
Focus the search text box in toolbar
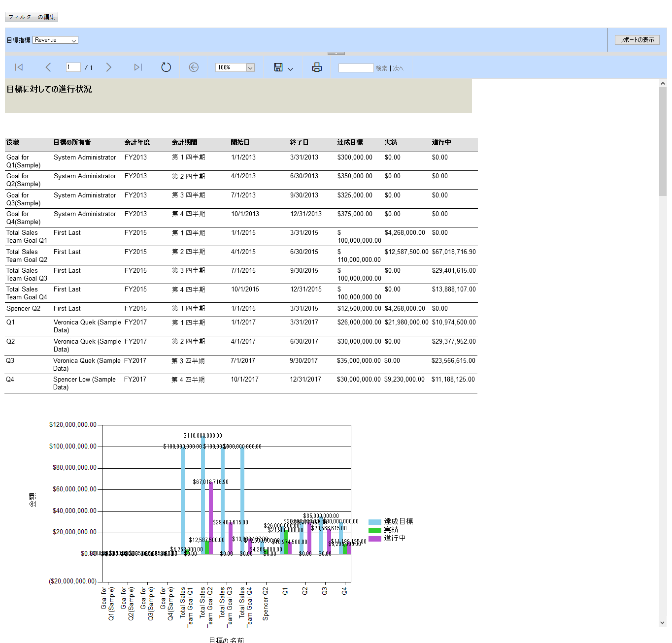(356, 68)
